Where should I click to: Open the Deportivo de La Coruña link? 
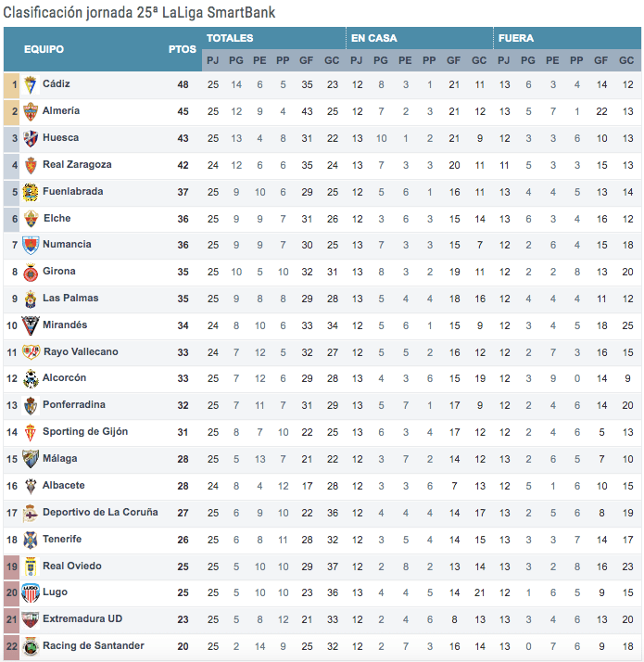[100, 513]
